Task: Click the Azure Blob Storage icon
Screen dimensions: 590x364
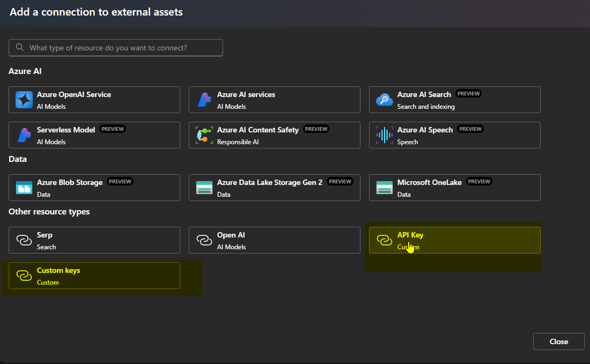Action: coord(24,188)
